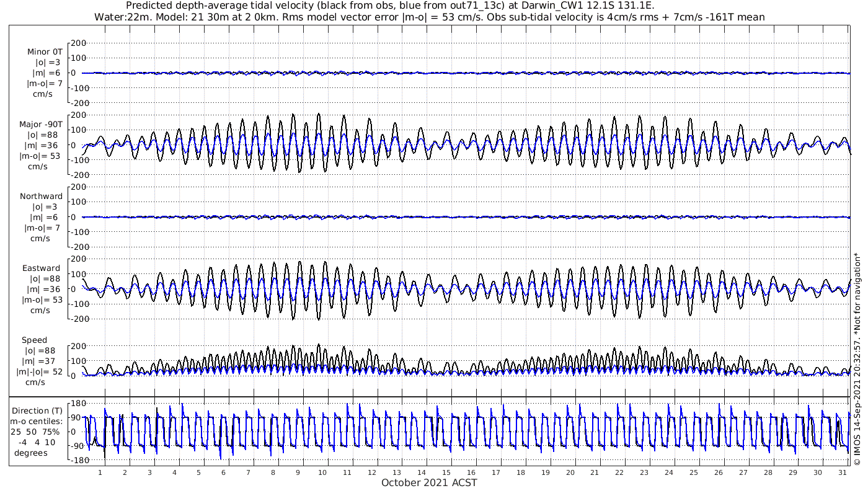Select the '25 50 75%' centile header

coord(35,432)
